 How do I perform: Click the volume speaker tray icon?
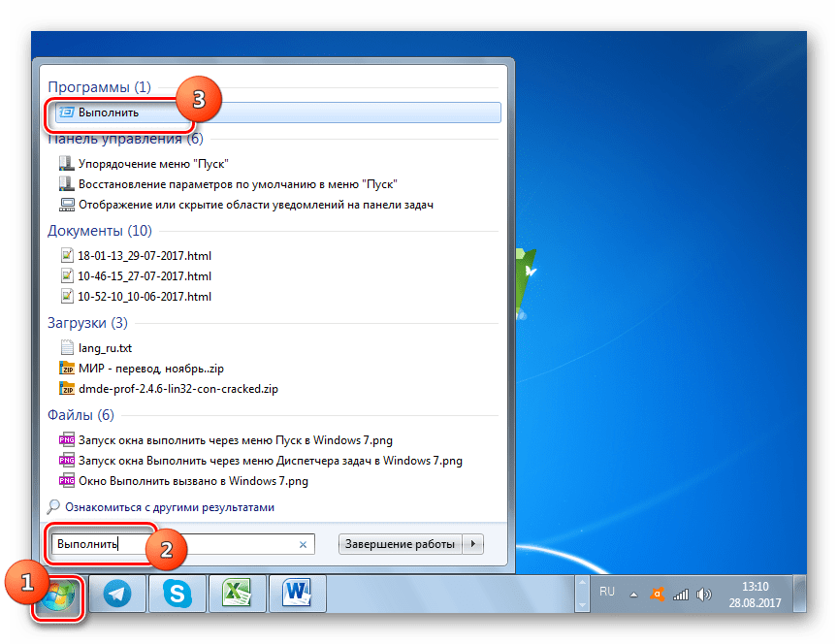point(704,595)
